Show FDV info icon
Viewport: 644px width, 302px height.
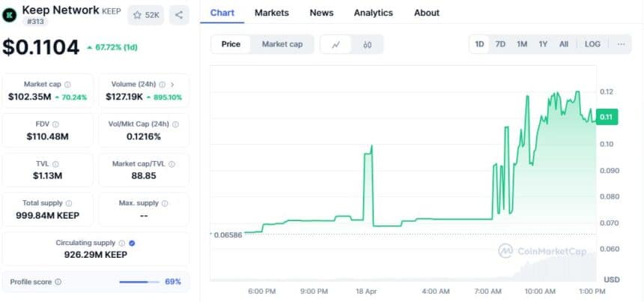click(x=55, y=124)
